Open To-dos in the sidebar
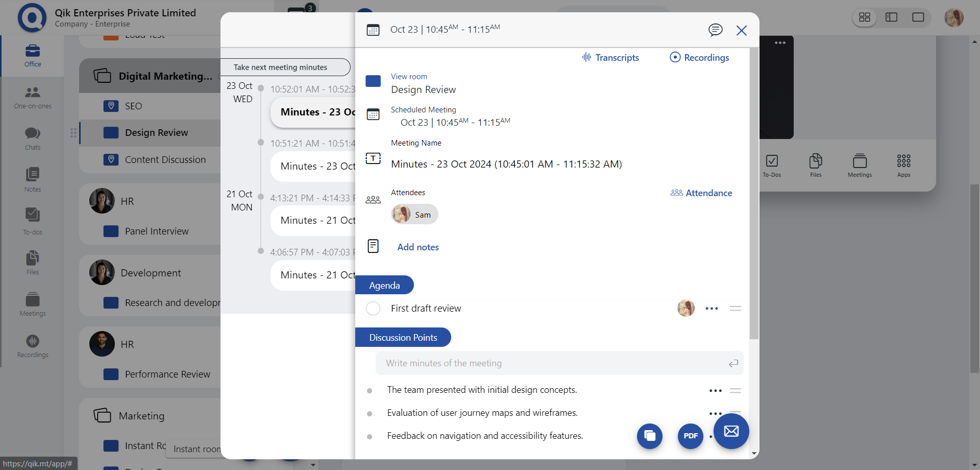 [x=33, y=222]
